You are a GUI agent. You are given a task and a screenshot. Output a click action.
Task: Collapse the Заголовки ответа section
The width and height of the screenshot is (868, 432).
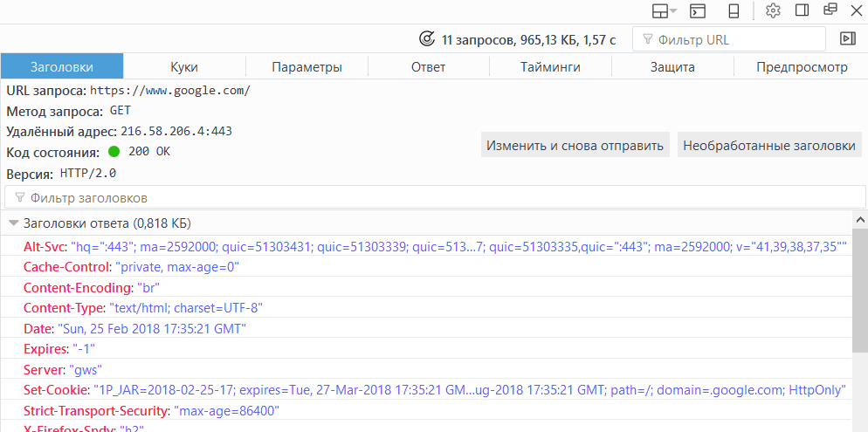tap(14, 223)
